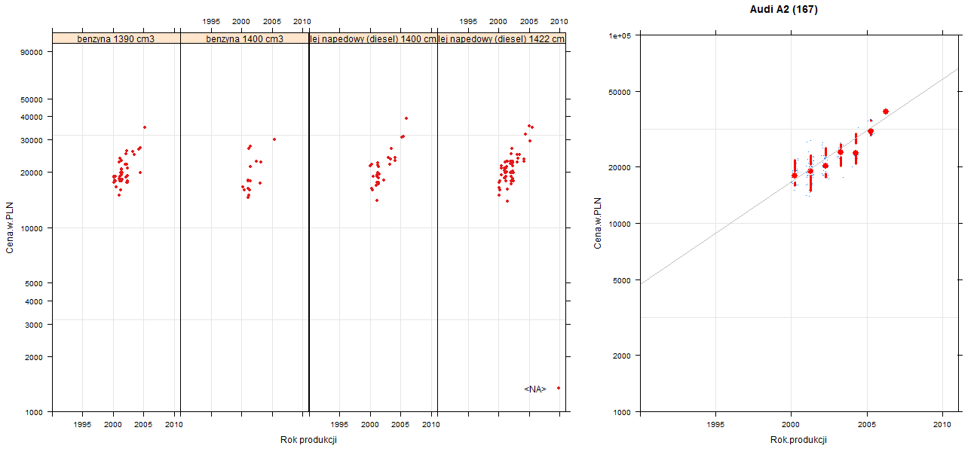Click the diesel 1400 cm panel header
Image resolution: width=980 pixels, height=452 pixels.
[x=373, y=38]
